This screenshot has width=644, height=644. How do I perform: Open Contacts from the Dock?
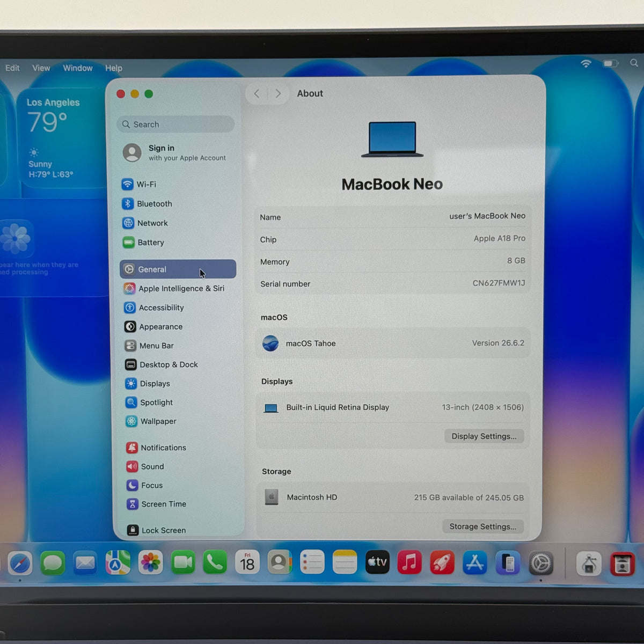click(280, 562)
